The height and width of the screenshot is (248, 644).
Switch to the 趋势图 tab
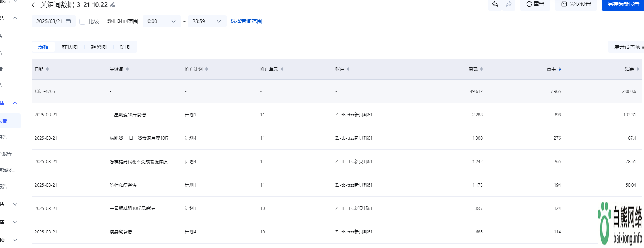(99, 47)
